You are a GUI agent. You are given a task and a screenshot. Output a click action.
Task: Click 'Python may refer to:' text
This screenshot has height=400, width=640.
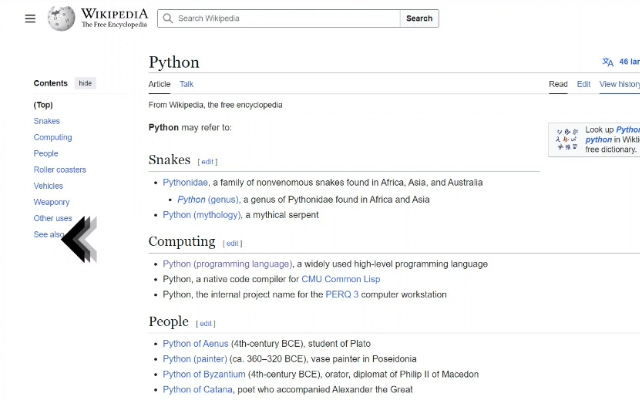pos(190,127)
